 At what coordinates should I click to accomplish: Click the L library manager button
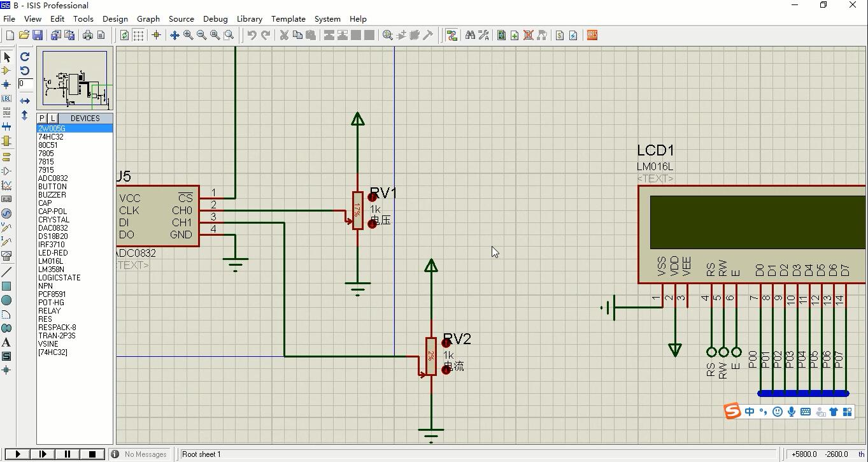[52, 119]
